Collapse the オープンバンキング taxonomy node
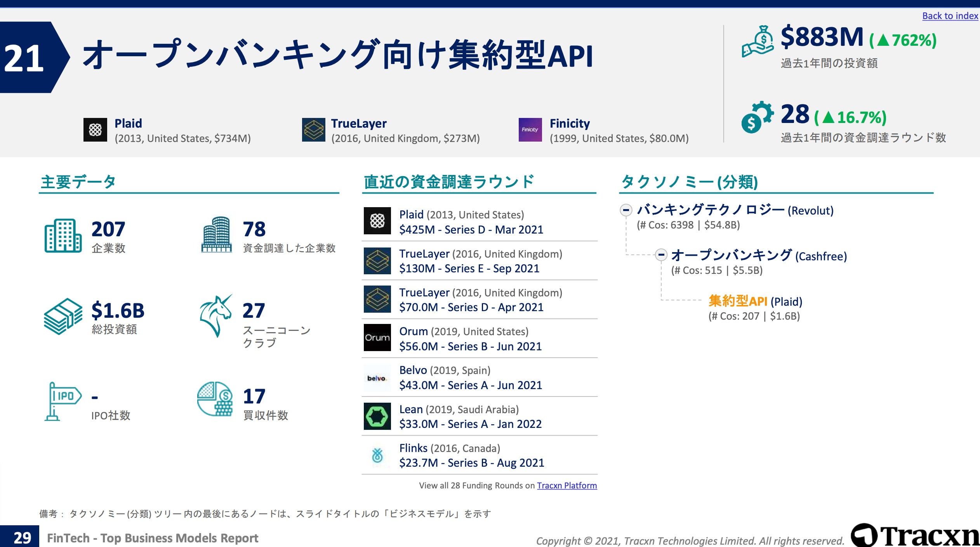This screenshot has height=547, width=980. [x=661, y=255]
